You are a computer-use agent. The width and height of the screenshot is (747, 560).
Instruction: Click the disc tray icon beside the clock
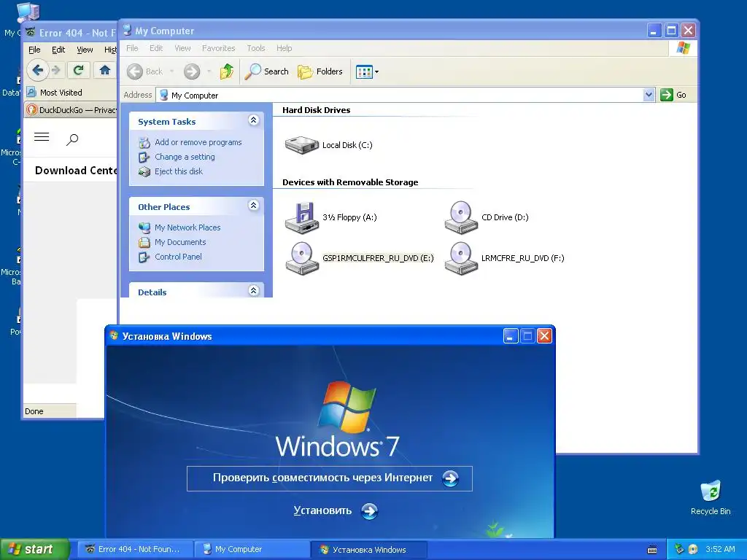tap(693, 549)
